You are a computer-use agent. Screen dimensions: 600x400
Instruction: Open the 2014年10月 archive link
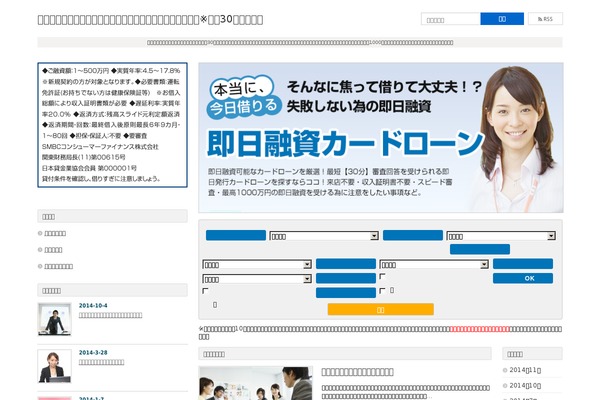(525, 385)
